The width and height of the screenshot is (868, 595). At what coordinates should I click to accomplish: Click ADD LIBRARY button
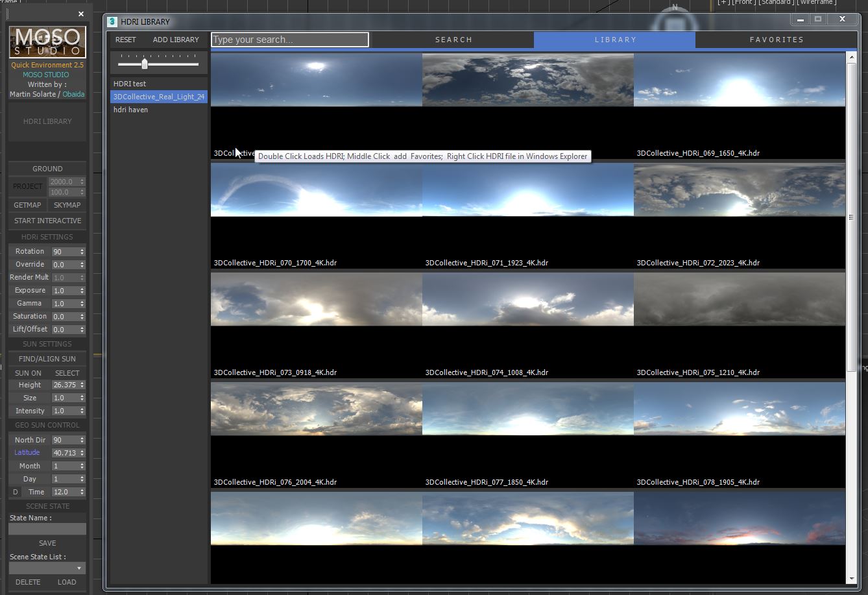[x=176, y=40]
